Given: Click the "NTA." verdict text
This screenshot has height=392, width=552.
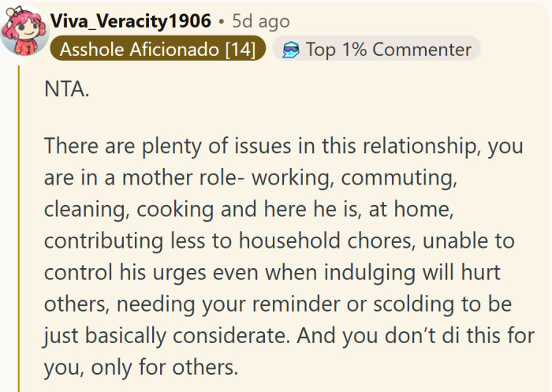Looking at the screenshot, I should 67,90.
